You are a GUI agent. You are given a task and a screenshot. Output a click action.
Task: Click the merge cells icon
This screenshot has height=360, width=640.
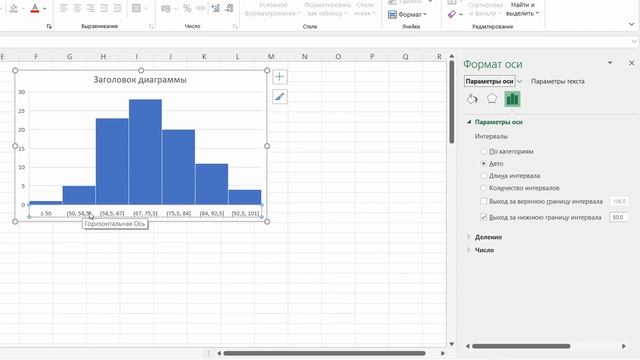(136, 8)
